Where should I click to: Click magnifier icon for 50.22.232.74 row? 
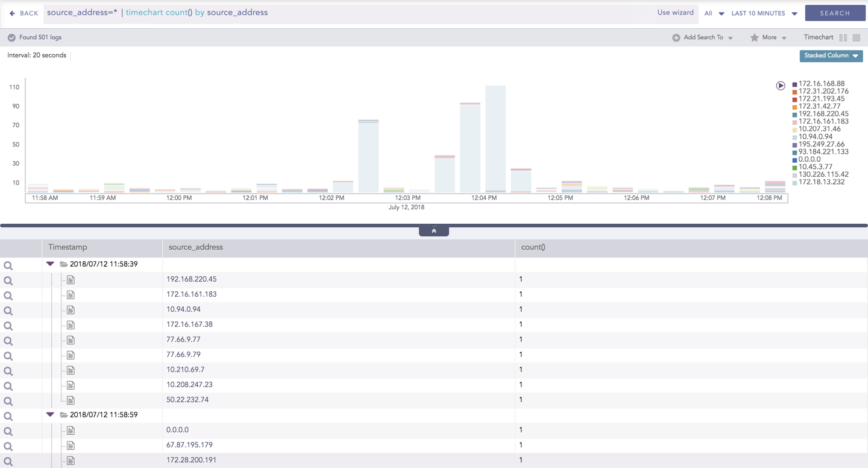(8, 401)
